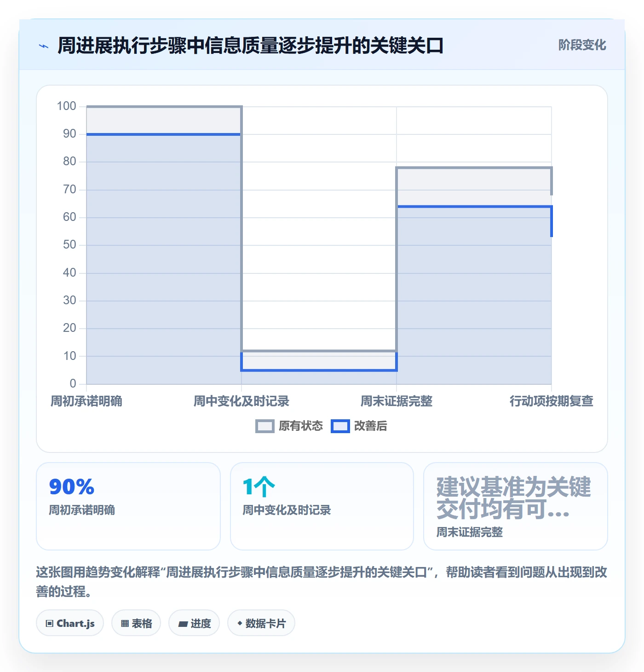Click the Chart.js tag chip

tap(70, 623)
